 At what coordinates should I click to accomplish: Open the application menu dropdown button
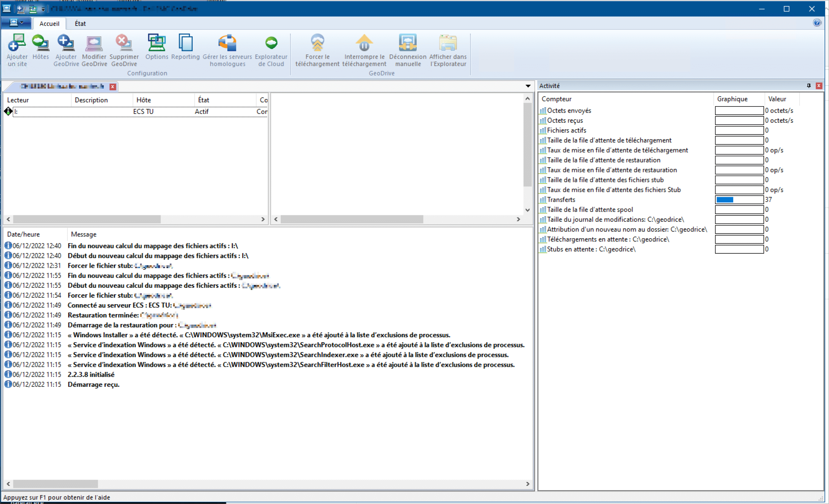[x=16, y=23]
